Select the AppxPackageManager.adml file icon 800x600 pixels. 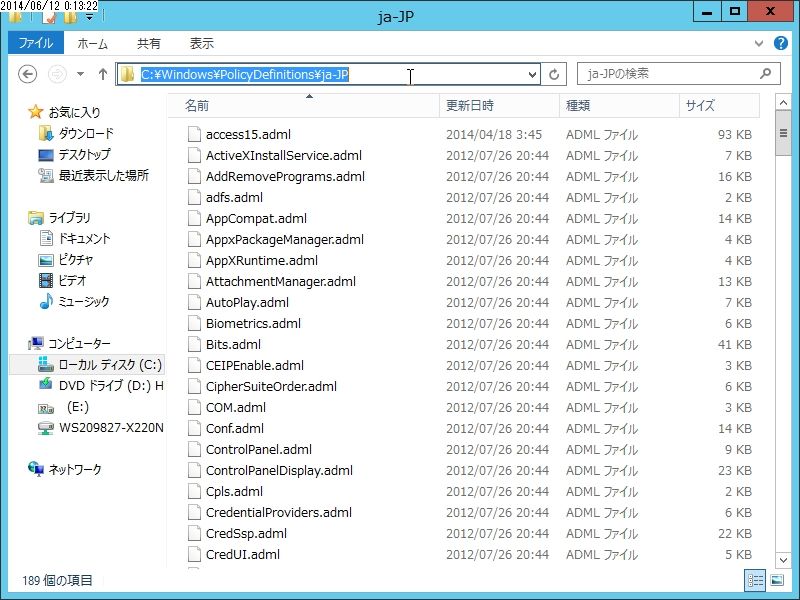click(x=194, y=239)
